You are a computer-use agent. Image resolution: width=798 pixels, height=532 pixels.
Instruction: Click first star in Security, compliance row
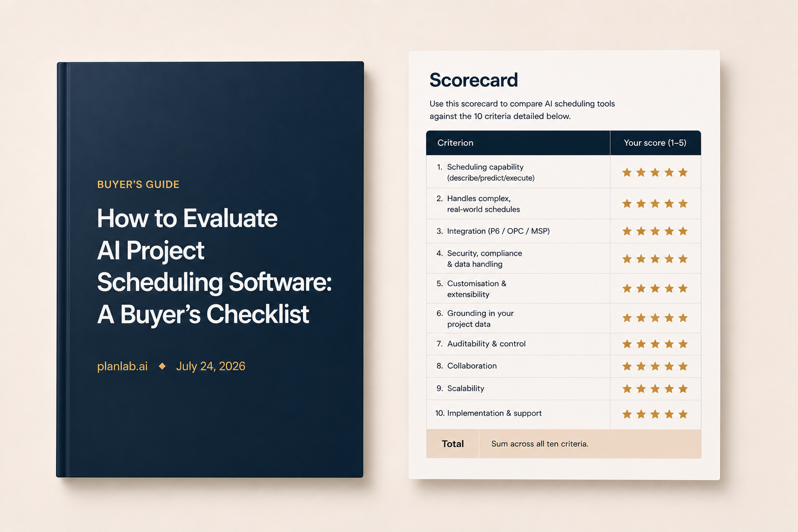coord(627,259)
